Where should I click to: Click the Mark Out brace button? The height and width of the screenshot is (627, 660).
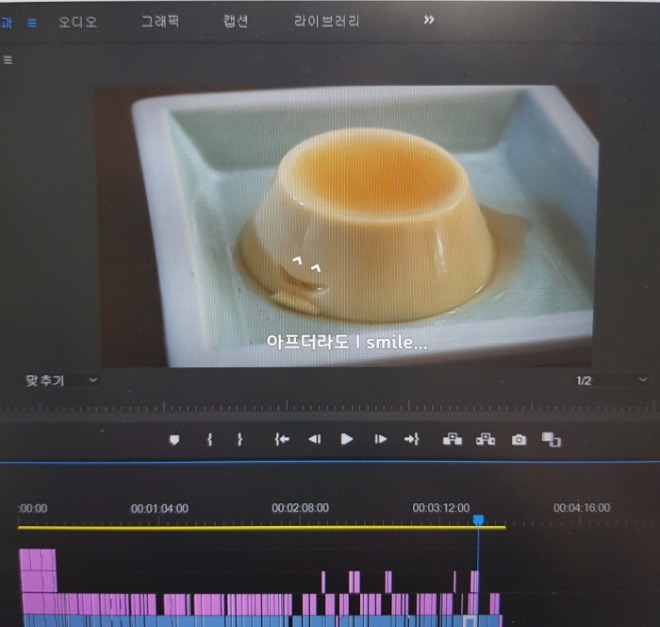240,439
